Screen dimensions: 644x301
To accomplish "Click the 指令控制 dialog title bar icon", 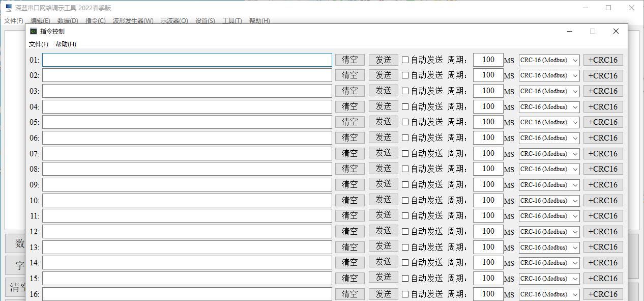I will 33,31.
